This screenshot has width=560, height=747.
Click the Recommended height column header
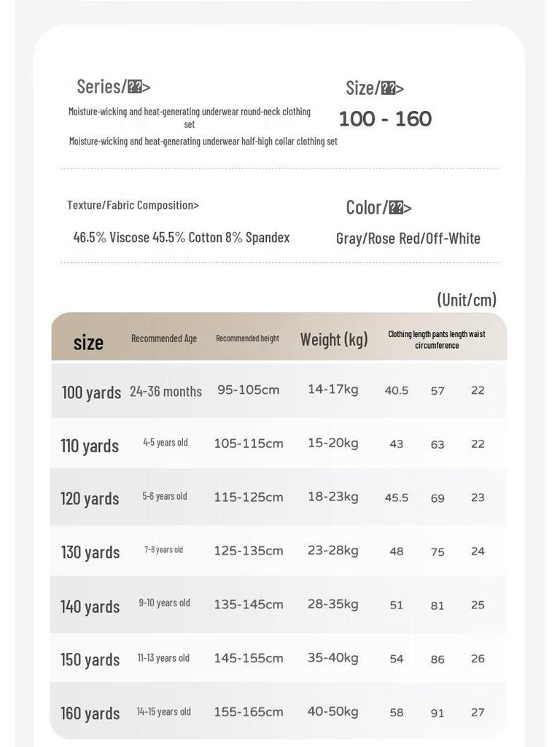coord(248,338)
